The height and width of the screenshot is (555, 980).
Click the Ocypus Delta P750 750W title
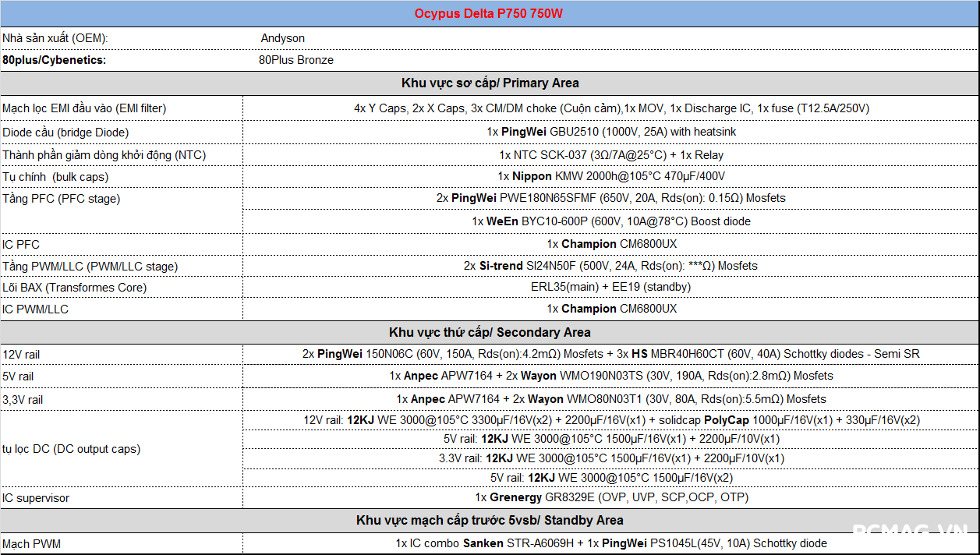(490, 14)
